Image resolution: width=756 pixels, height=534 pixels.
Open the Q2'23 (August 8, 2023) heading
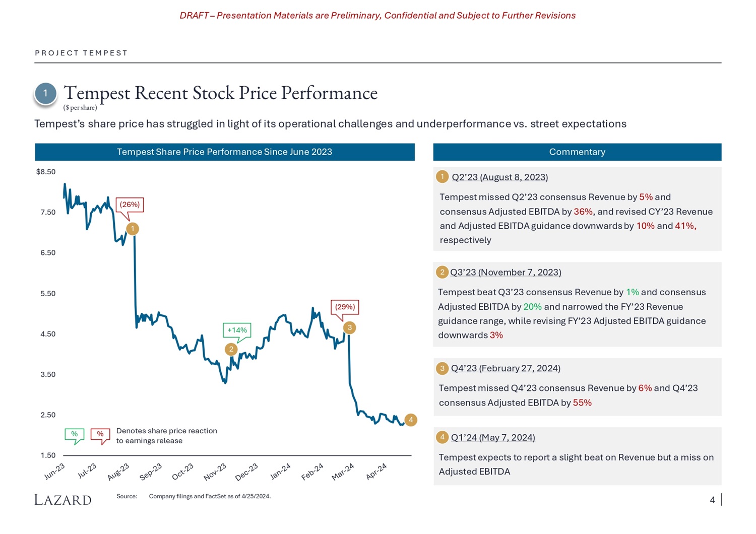tap(499, 177)
